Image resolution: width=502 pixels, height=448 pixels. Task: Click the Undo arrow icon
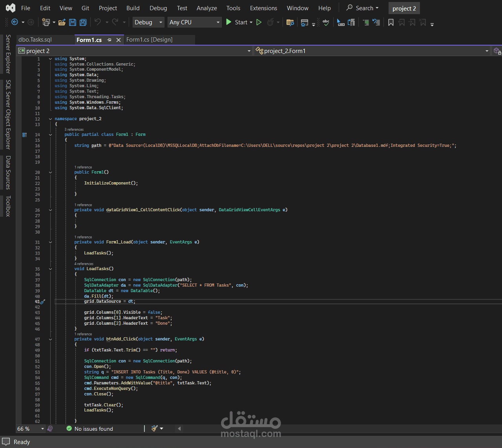(x=98, y=22)
